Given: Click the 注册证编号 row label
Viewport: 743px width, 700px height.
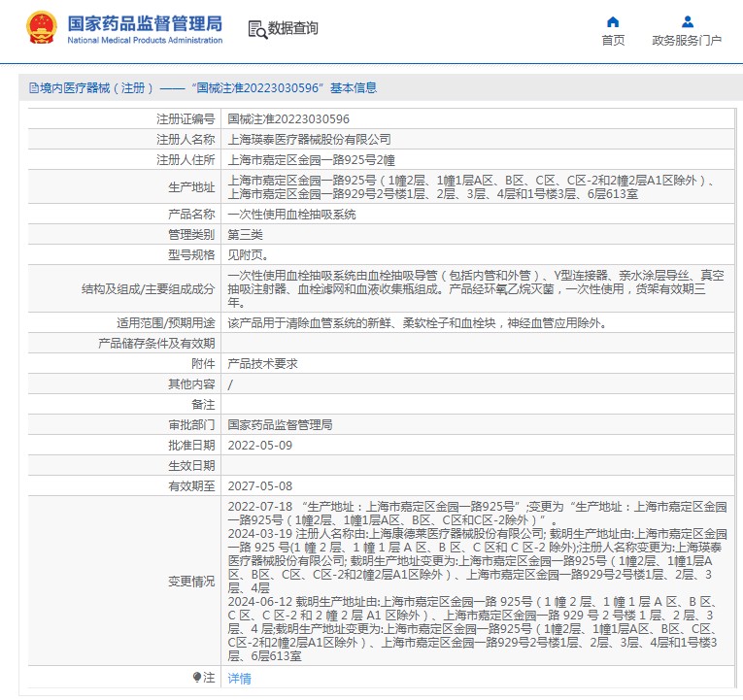Looking at the screenshot, I should pos(186,118).
